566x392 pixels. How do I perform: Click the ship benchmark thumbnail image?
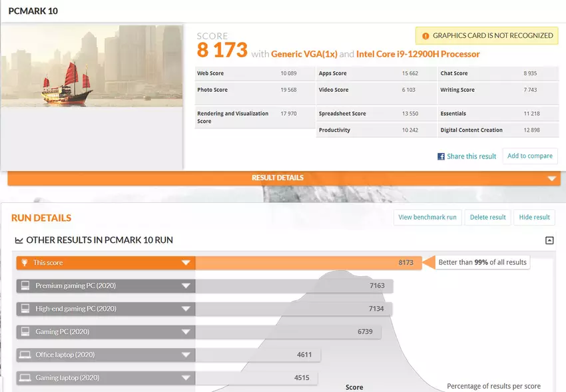coord(92,66)
